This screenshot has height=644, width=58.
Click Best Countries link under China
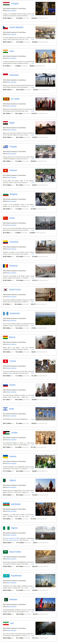(12, 225)
